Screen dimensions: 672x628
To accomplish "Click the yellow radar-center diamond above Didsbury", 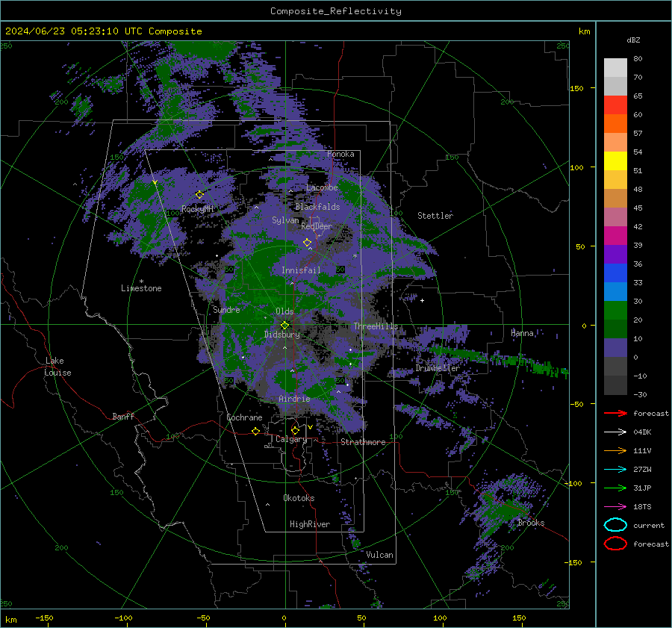I will (284, 326).
